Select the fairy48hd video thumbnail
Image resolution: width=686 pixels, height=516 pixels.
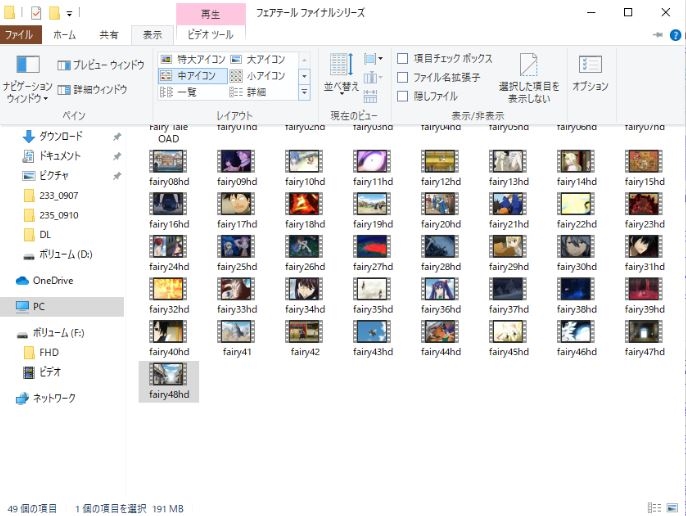[168, 374]
